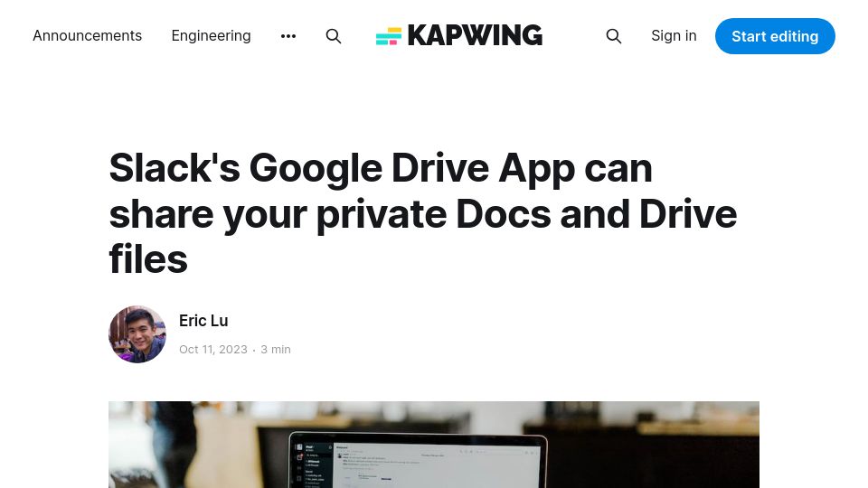Click the Start editing button
The image size is (868, 488).
click(775, 36)
